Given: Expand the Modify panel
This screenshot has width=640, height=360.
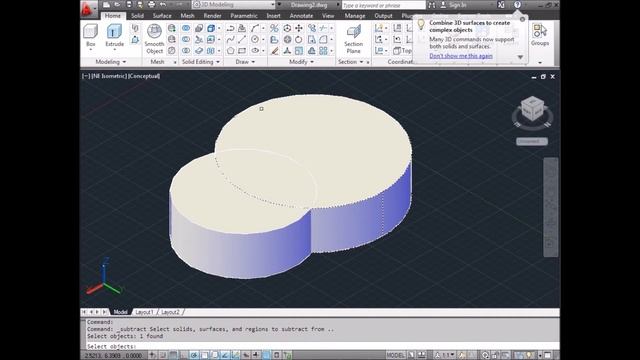Looking at the screenshot, I should tap(301, 62).
